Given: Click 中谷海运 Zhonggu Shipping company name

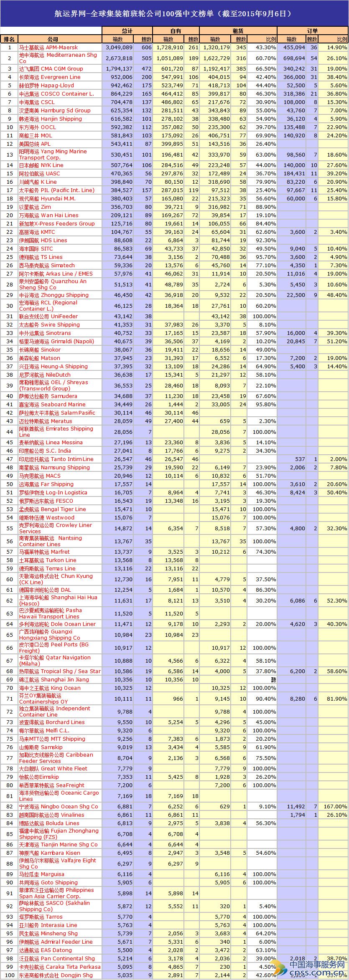Looking at the screenshot, I should click(54, 295).
